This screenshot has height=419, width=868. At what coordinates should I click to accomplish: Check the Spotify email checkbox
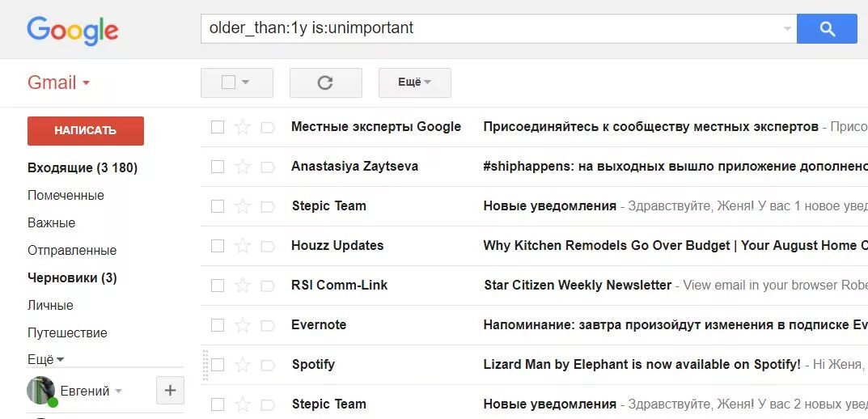(218, 365)
